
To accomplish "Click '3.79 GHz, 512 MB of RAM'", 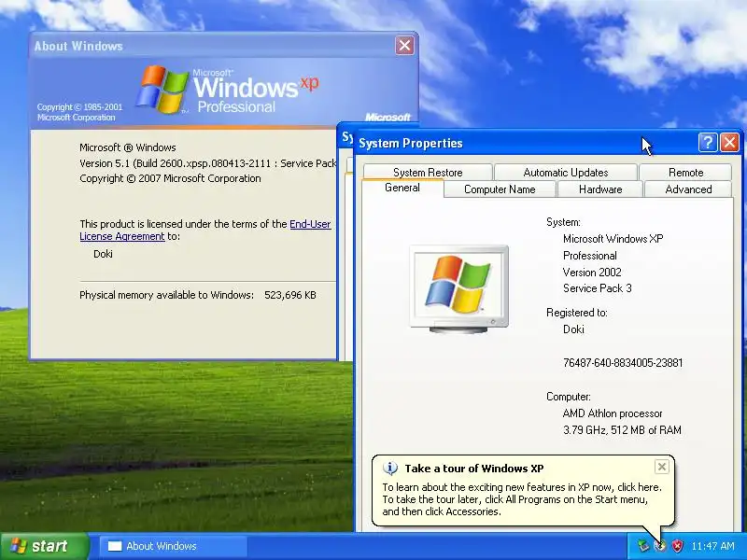I will [x=622, y=430].
